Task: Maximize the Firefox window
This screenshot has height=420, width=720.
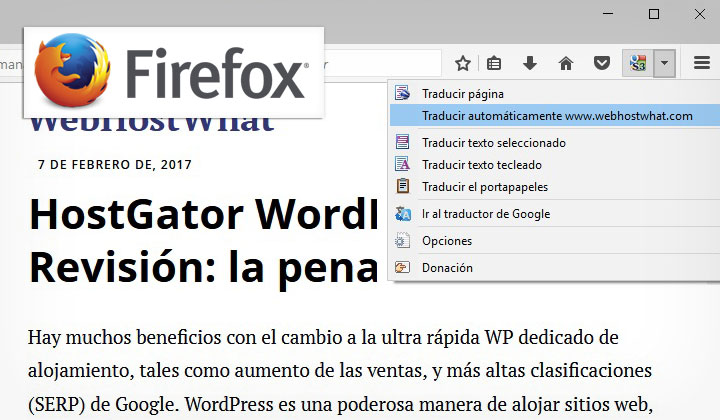Action: [x=654, y=14]
